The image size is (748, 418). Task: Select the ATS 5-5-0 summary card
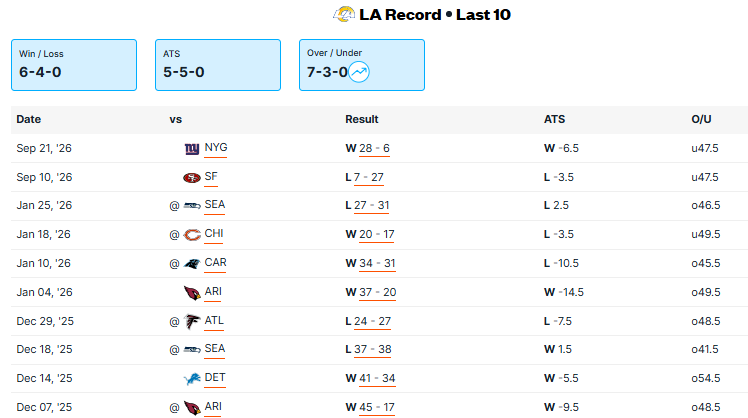tap(218, 65)
